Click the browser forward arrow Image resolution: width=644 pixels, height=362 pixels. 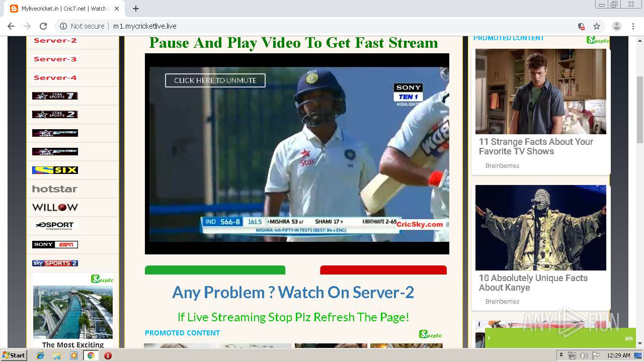tap(27, 26)
